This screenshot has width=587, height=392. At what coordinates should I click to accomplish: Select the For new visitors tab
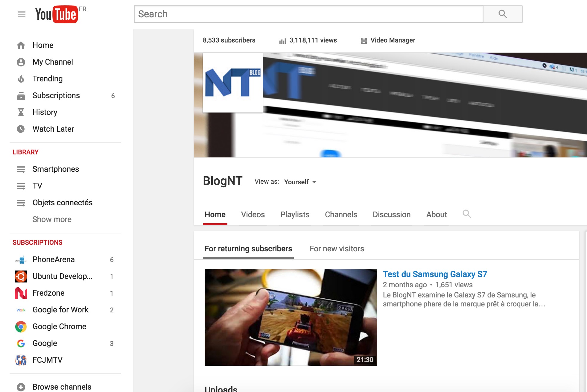pyautogui.click(x=337, y=248)
